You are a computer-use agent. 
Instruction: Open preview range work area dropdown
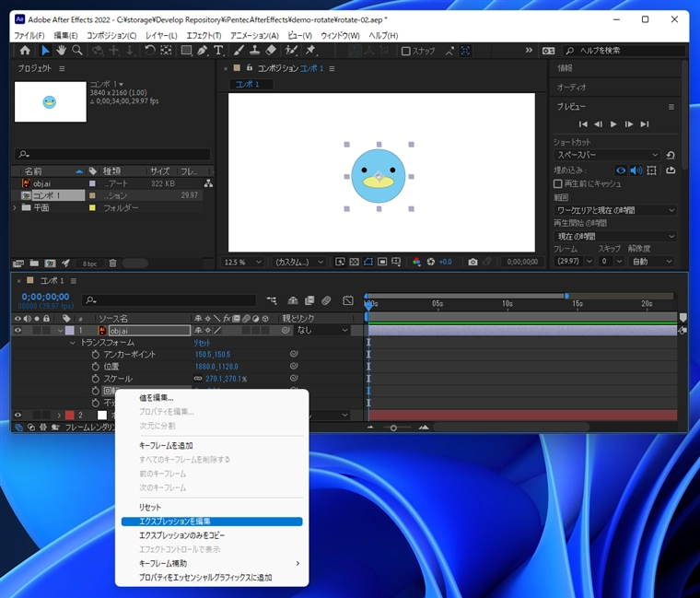point(615,210)
